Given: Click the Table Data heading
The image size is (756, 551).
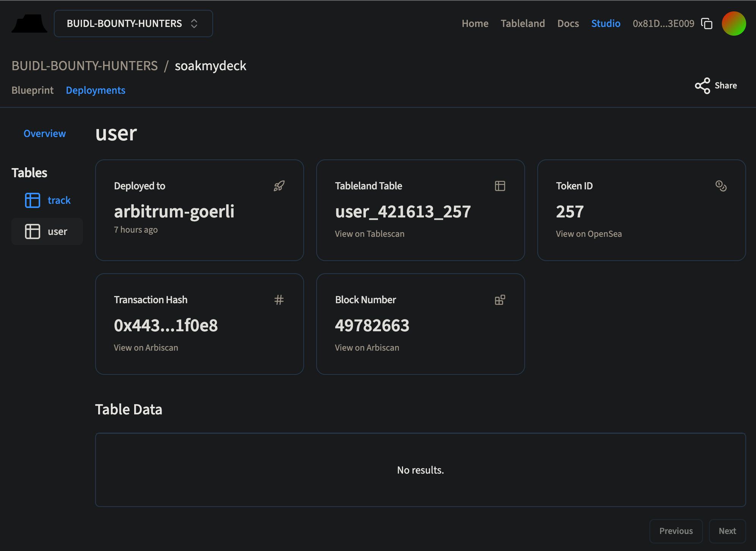Looking at the screenshot, I should point(129,409).
